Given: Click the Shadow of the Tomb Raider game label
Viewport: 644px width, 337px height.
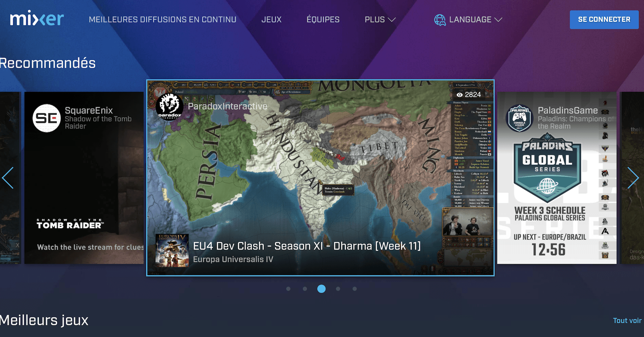Looking at the screenshot, I should pos(98,122).
